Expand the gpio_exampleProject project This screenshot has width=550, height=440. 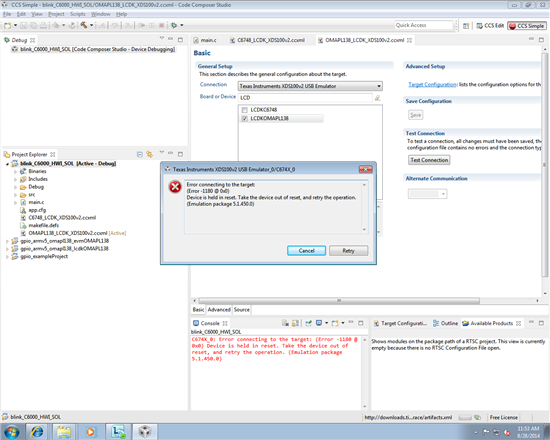click(x=7, y=257)
